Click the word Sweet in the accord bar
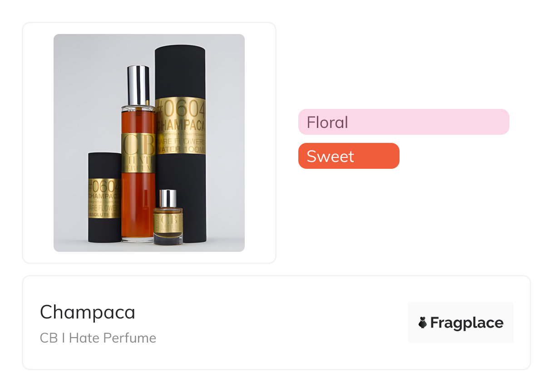The width and height of the screenshot is (553, 392). coord(330,156)
